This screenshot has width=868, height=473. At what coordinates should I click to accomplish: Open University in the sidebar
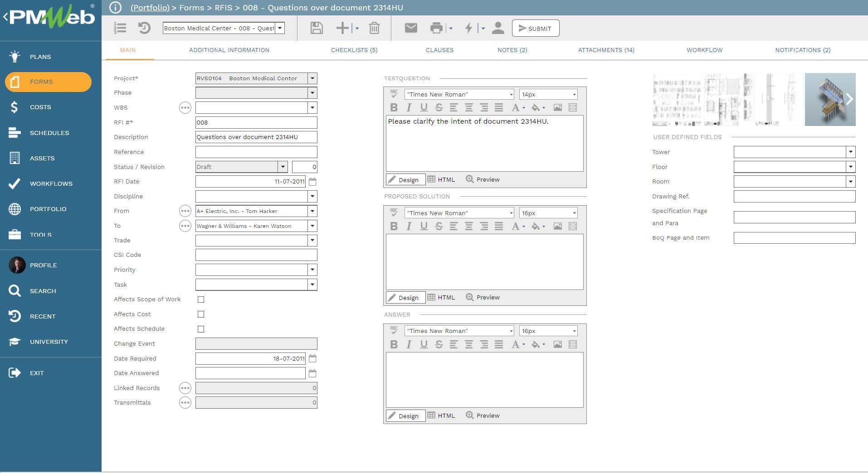point(49,342)
